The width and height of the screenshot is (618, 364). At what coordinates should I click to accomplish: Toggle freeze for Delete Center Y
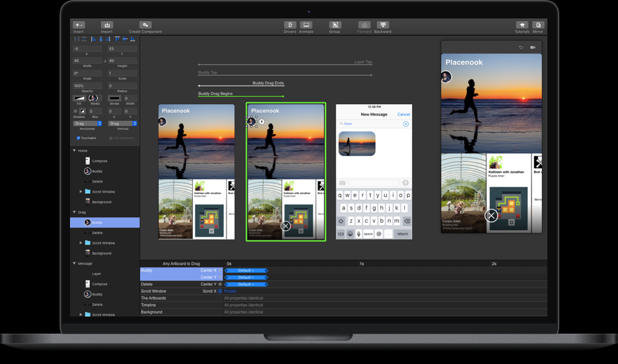coord(221,284)
